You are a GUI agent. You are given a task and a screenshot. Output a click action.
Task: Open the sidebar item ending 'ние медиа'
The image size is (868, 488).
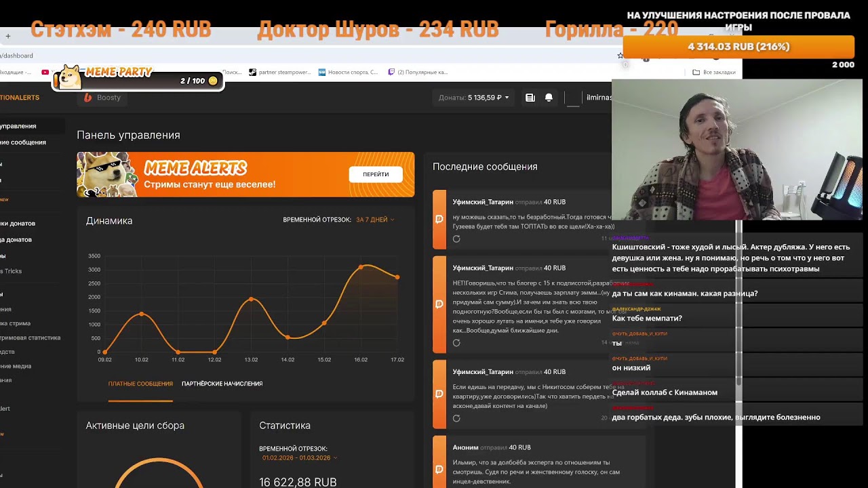tap(16, 366)
